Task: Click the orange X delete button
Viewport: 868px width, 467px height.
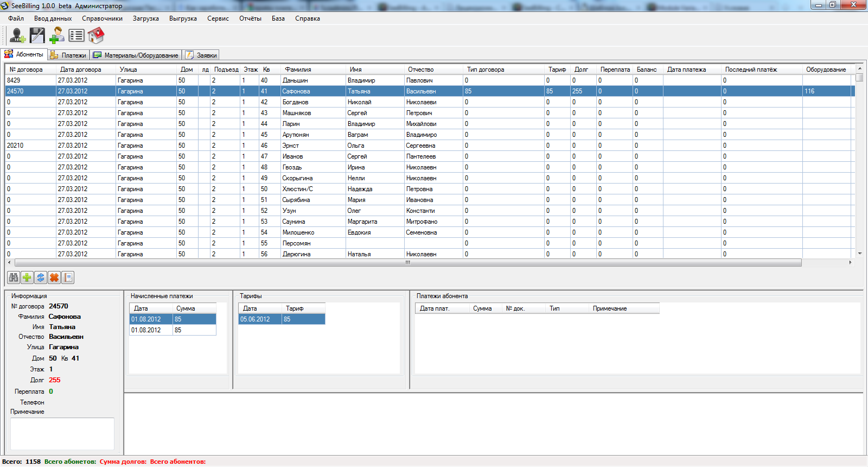Action: 54,277
